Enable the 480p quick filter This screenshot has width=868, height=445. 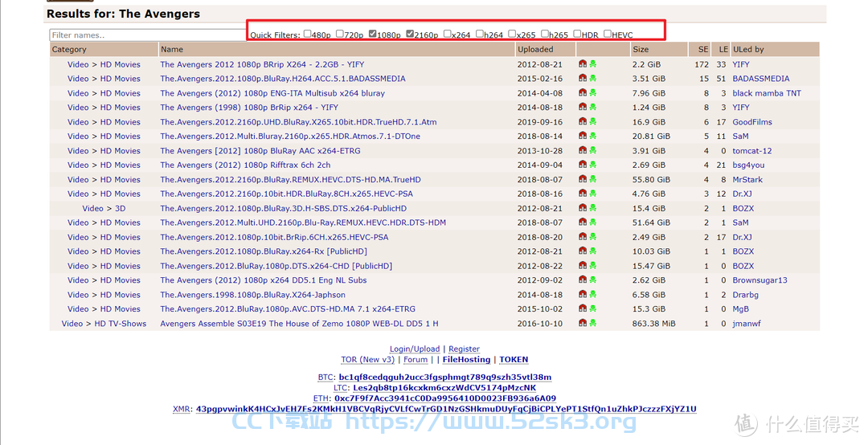pos(307,34)
